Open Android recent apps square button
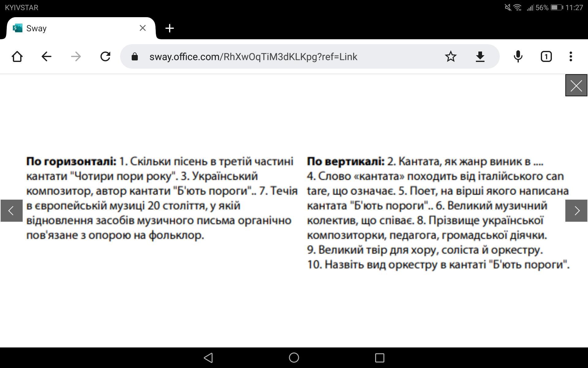The image size is (588, 368). (379, 358)
